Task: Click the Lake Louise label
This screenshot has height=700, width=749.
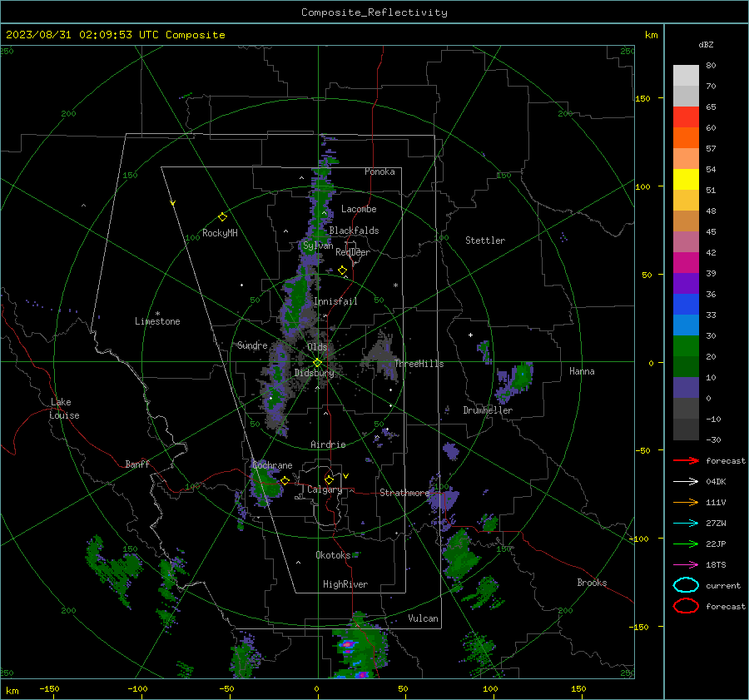Action: click(x=64, y=409)
